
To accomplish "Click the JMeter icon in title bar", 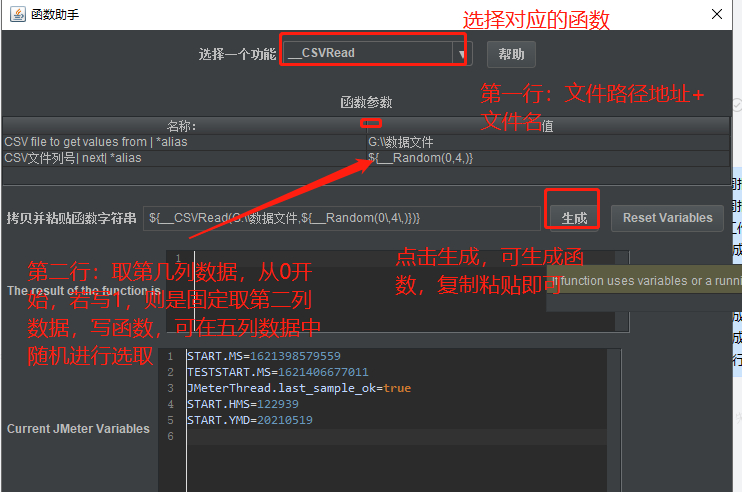I will click(x=18, y=14).
